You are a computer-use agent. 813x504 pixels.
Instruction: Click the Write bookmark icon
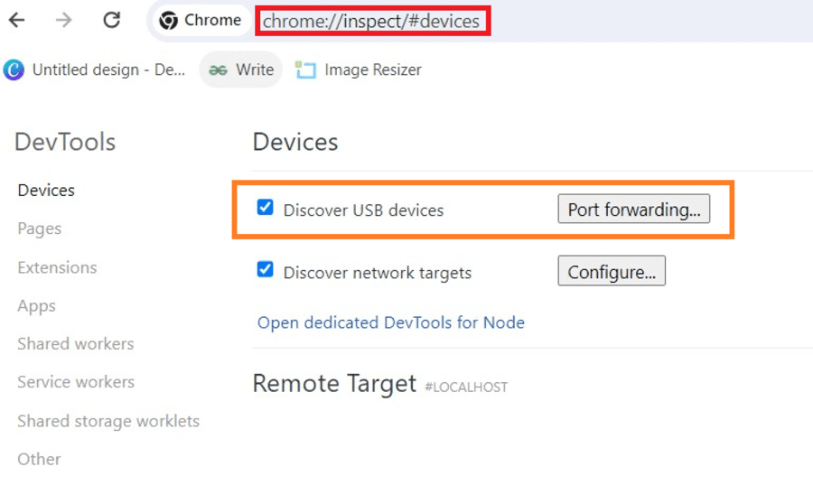point(218,70)
